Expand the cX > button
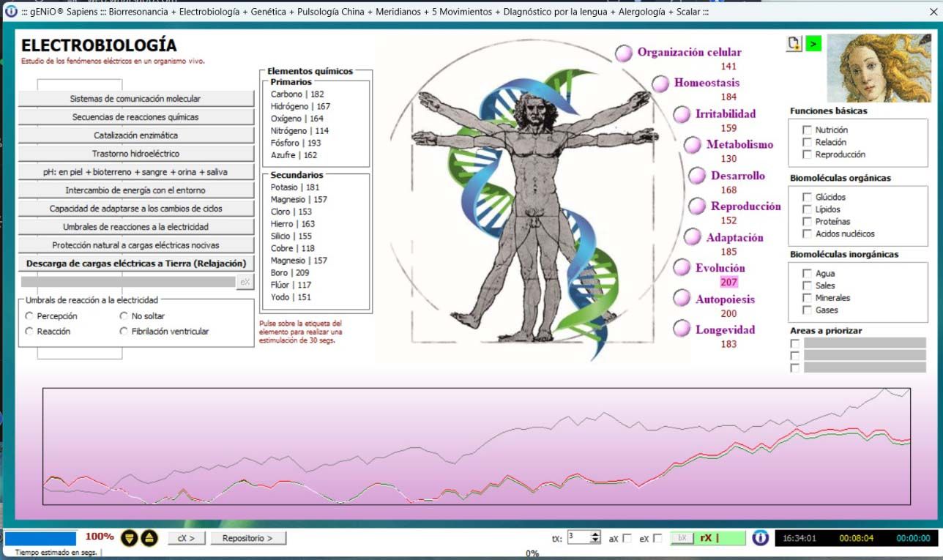The height and width of the screenshot is (560, 943). (186, 538)
